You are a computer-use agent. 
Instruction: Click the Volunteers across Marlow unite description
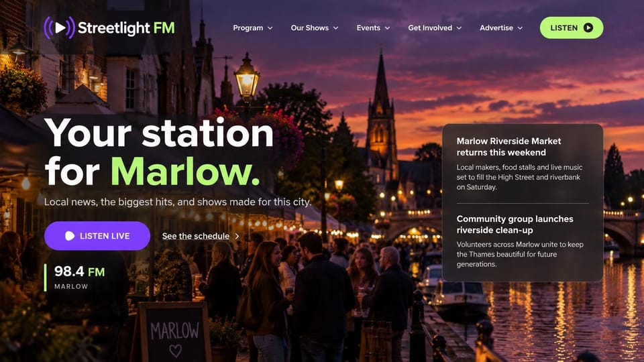click(x=520, y=255)
